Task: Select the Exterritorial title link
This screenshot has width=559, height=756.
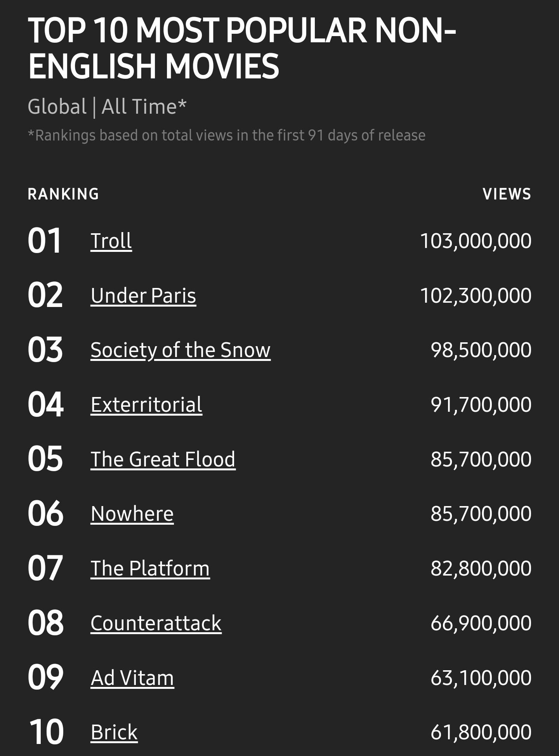Action: tap(146, 405)
